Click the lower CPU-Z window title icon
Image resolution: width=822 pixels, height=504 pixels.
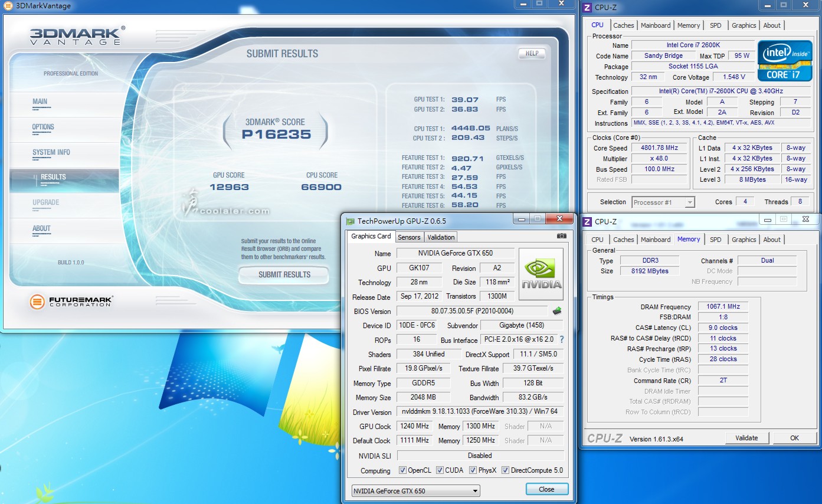587,222
